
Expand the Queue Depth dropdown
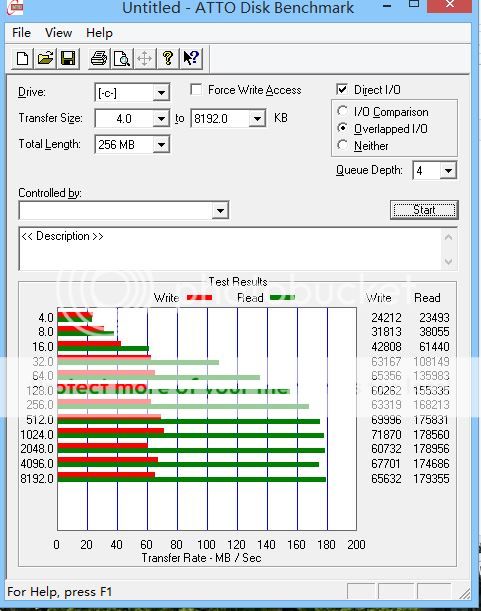[x=448, y=171]
